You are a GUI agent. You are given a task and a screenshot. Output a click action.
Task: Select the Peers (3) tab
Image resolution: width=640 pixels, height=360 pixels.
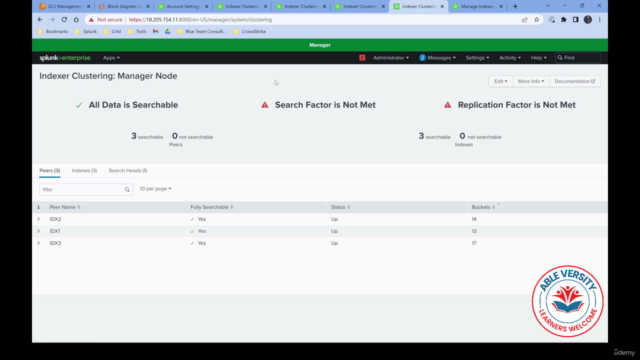49,171
